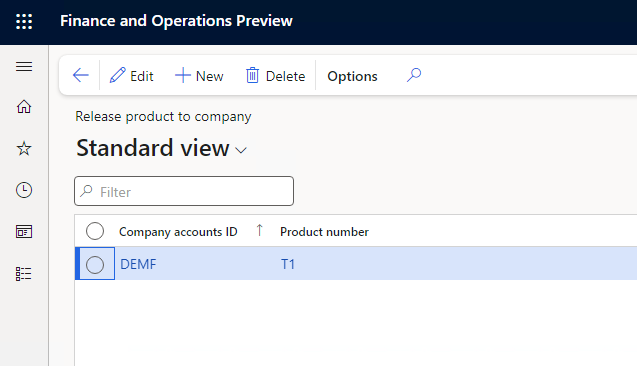Open Workspaces icon in sidebar
637x366 pixels.
click(24, 232)
